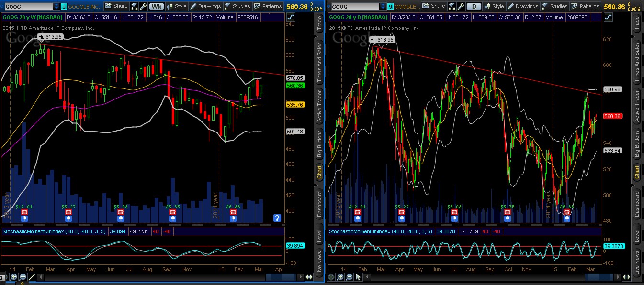Image resolution: width=644 pixels, height=285 pixels.
Task: Click symbol link '9' on weekly chart
Action: 64,7
